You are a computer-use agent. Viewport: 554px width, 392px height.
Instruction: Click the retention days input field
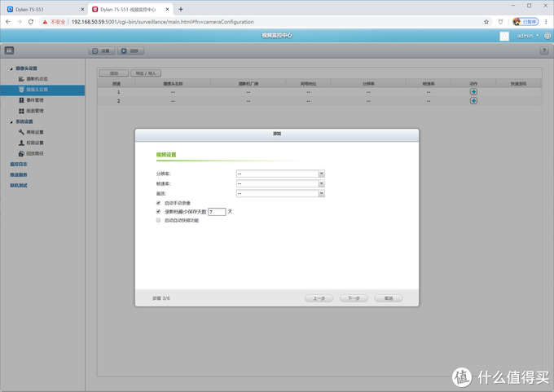tap(217, 212)
